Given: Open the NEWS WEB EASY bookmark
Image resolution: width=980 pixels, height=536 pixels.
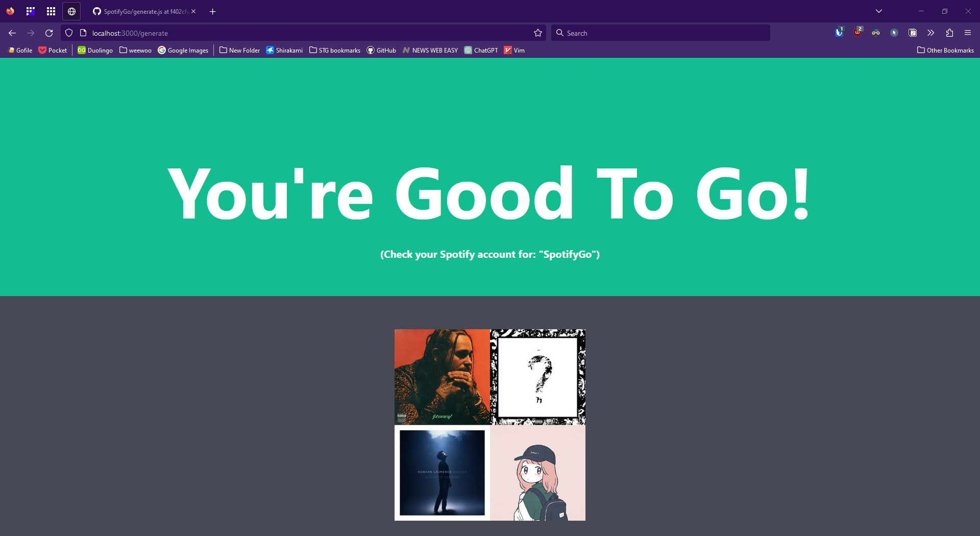Looking at the screenshot, I should click(430, 51).
